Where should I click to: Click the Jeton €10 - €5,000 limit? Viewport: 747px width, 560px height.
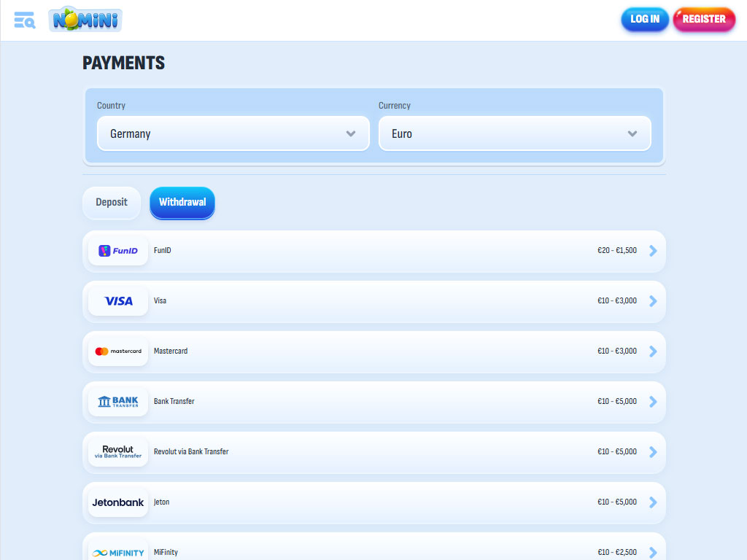coord(617,502)
